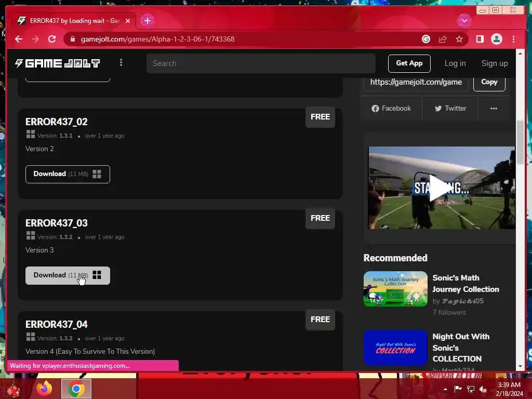Click the Get App button
This screenshot has height=399, width=532.
409,63
